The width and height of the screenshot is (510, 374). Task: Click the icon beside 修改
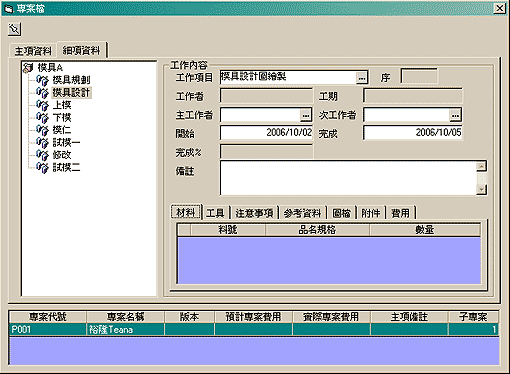42,155
